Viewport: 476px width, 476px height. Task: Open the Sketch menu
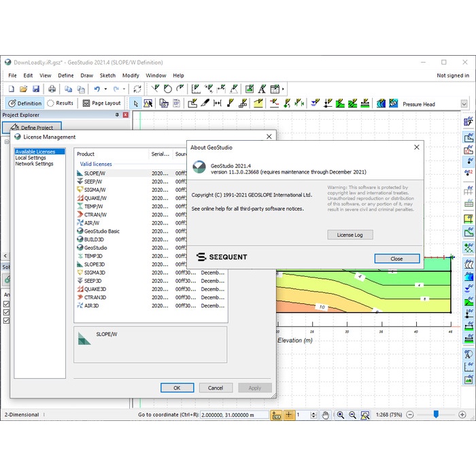pos(107,75)
